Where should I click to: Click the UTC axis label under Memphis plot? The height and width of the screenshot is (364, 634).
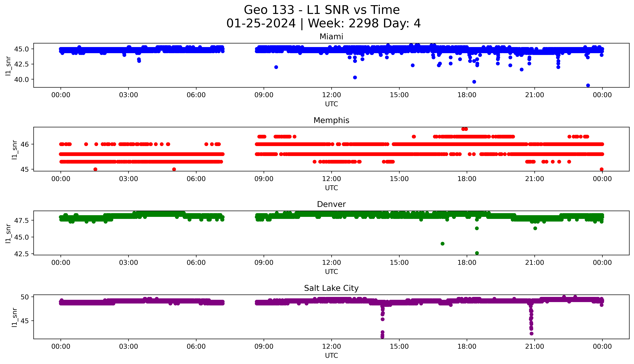[x=331, y=188]
